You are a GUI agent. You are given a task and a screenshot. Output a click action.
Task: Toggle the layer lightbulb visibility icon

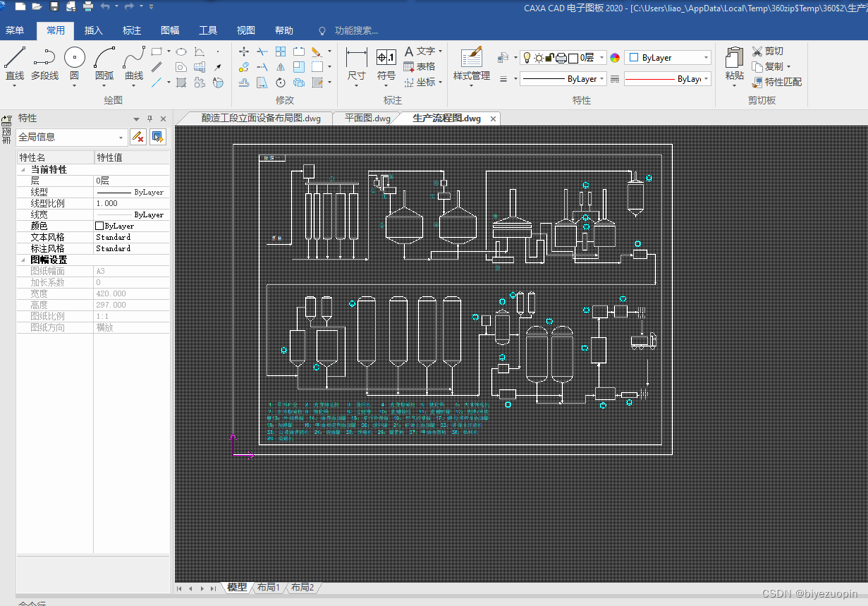coord(526,58)
